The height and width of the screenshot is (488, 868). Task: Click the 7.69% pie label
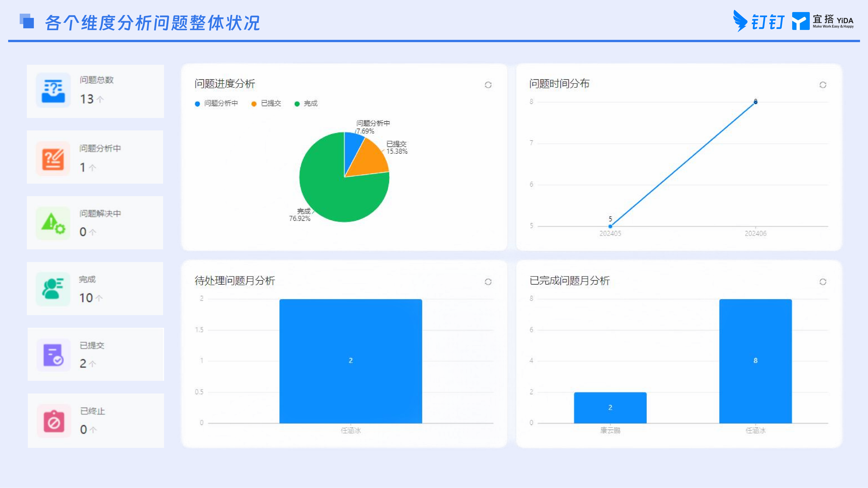(365, 131)
